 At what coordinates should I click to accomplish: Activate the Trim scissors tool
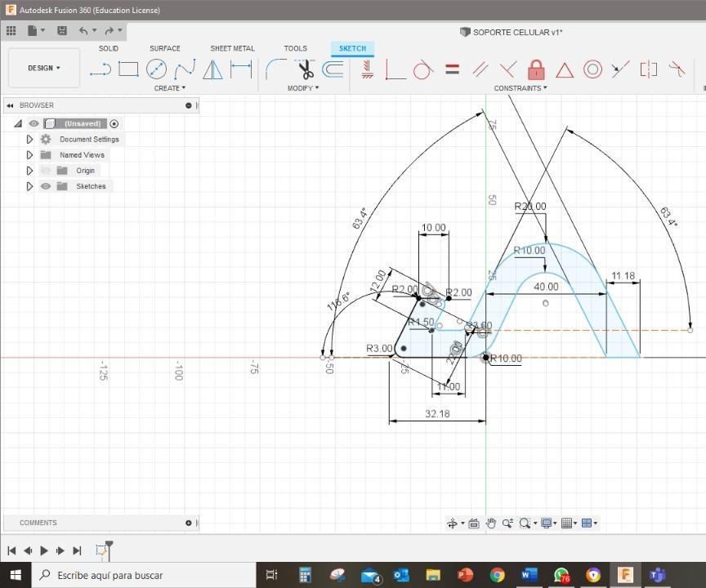306,69
